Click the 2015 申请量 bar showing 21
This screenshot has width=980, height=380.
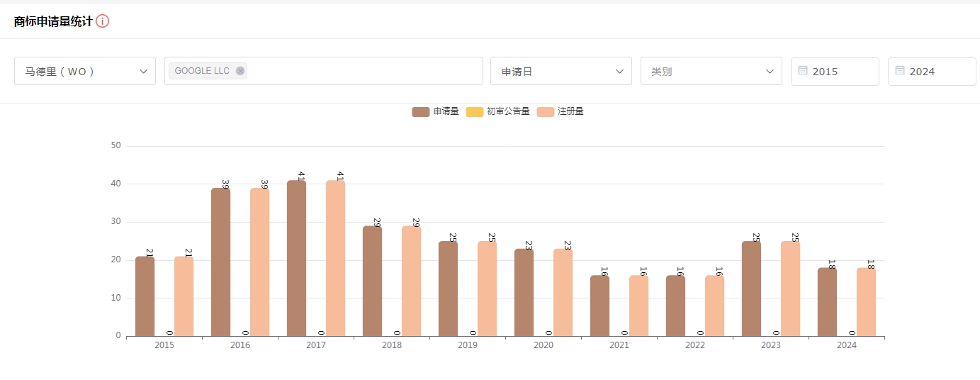pos(145,296)
